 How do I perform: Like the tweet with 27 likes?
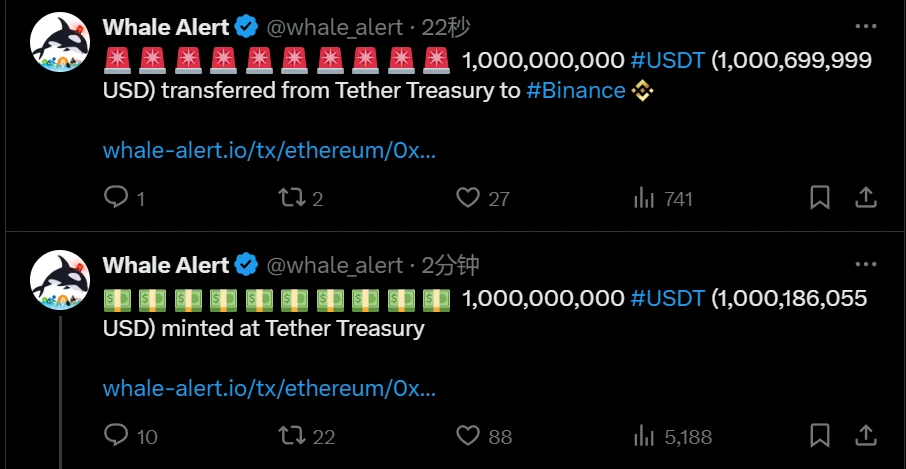tap(468, 198)
